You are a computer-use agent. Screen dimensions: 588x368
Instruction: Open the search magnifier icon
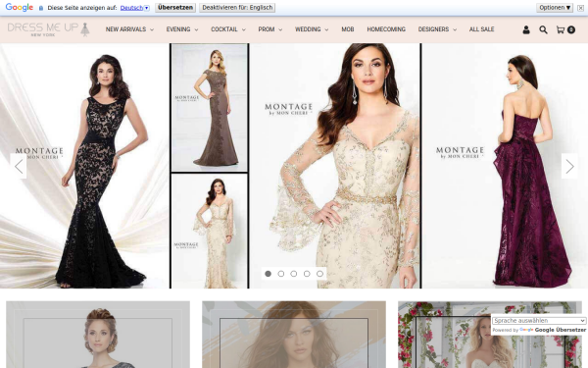(543, 29)
